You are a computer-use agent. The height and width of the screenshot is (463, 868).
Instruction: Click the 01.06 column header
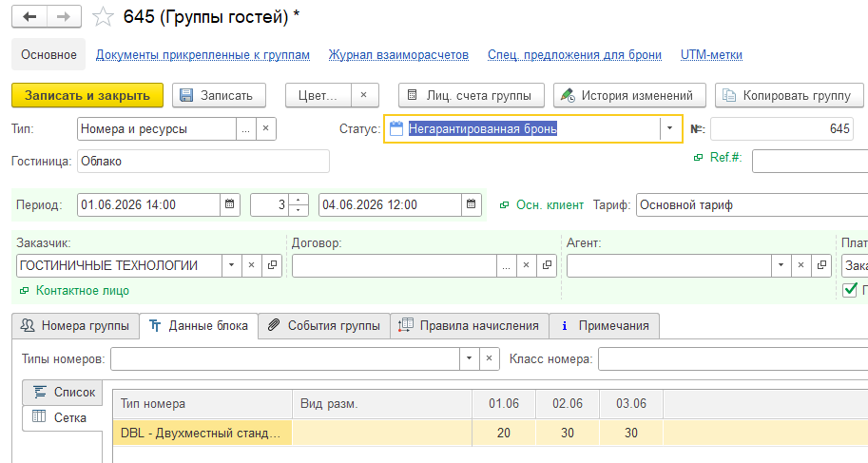(x=504, y=404)
